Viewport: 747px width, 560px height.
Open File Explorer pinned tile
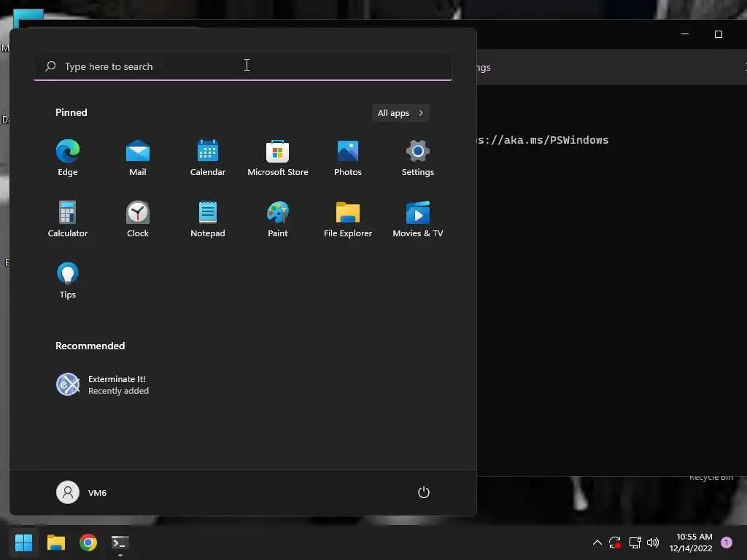pos(348,219)
